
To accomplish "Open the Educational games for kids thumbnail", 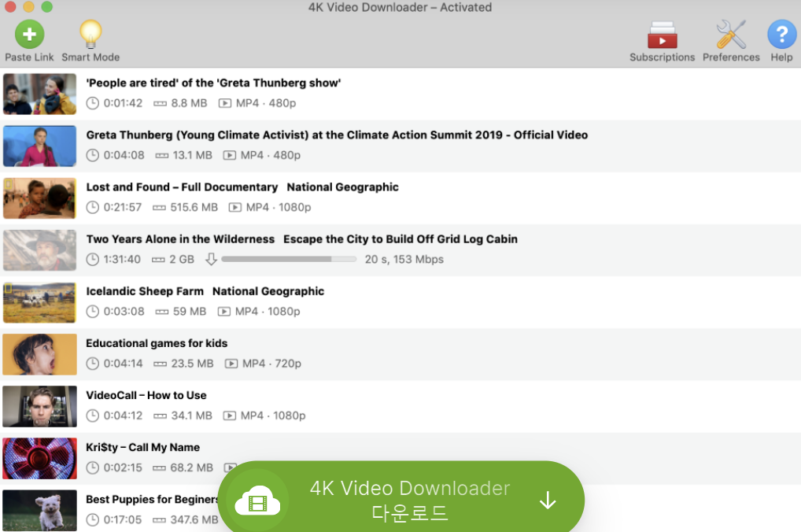I will click(x=39, y=355).
